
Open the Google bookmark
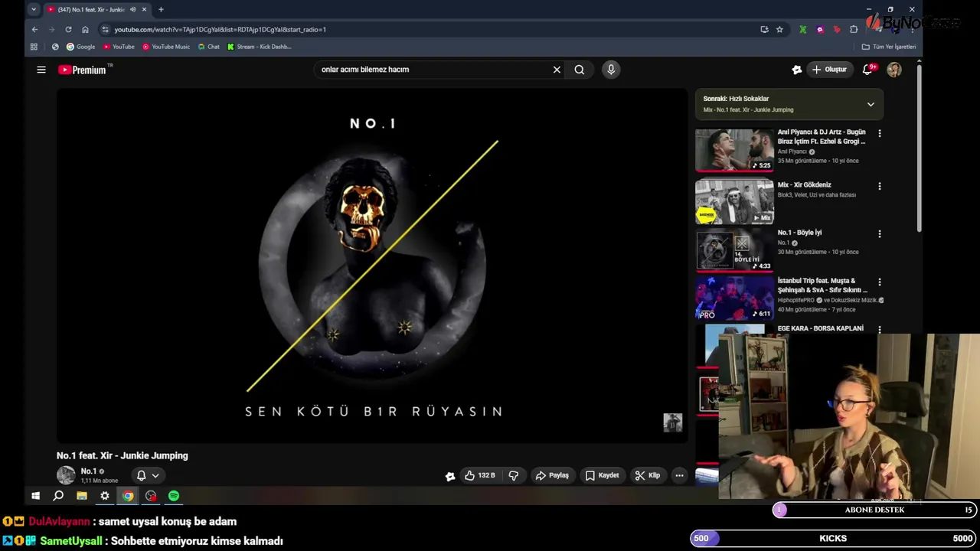click(80, 47)
